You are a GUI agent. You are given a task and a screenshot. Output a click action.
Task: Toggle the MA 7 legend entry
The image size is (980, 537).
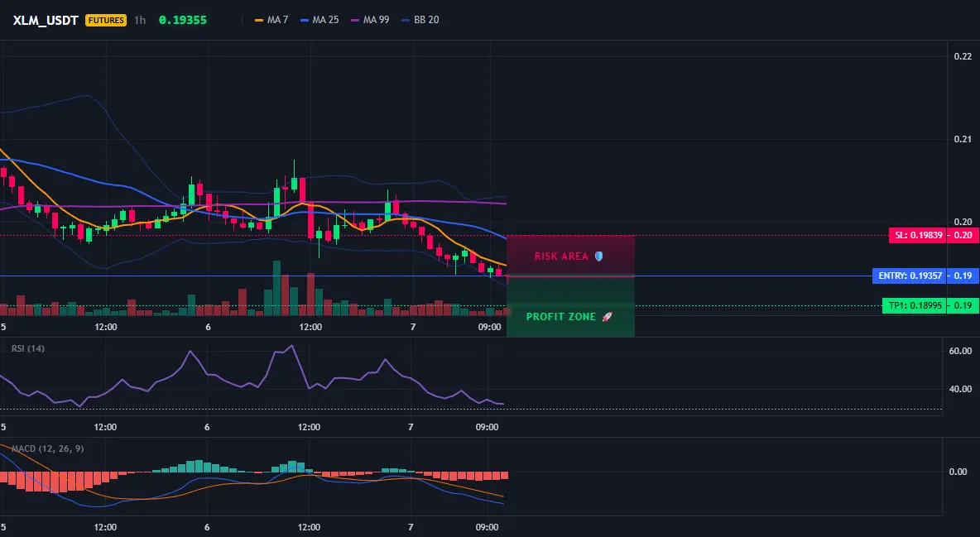click(x=271, y=20)
